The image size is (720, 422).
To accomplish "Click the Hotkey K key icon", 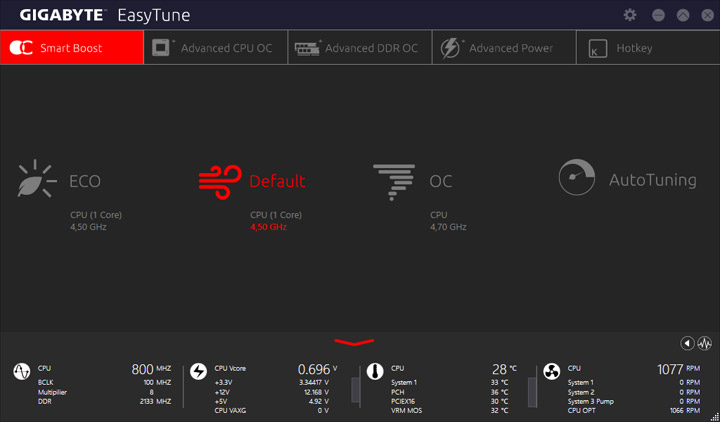I will (597, 48).
